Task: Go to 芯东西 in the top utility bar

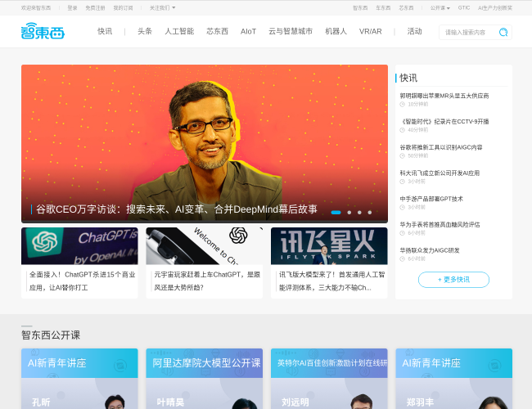Action: coord(406,8)
